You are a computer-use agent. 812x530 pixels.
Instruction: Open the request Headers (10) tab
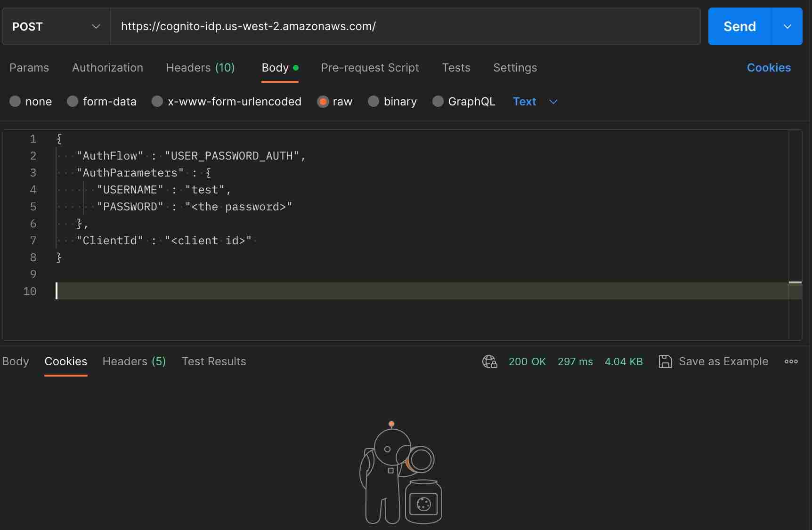[200, 68]
